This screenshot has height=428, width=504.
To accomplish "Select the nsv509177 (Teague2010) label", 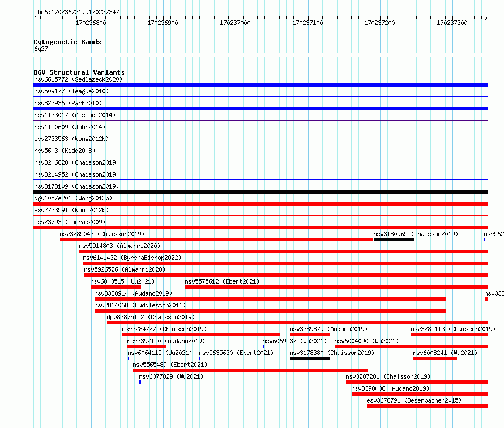I will 71,91.
